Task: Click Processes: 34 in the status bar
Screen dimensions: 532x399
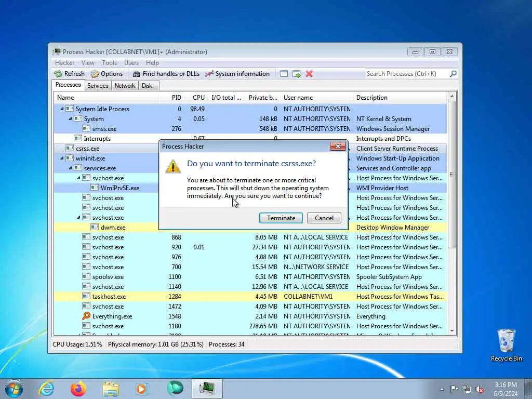Action: point(227,344)
